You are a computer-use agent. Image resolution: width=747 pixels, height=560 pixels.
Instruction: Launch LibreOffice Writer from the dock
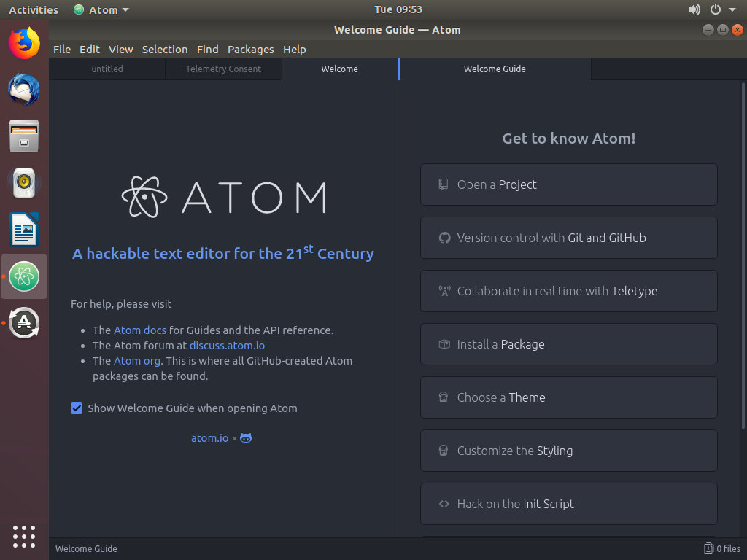24,230
